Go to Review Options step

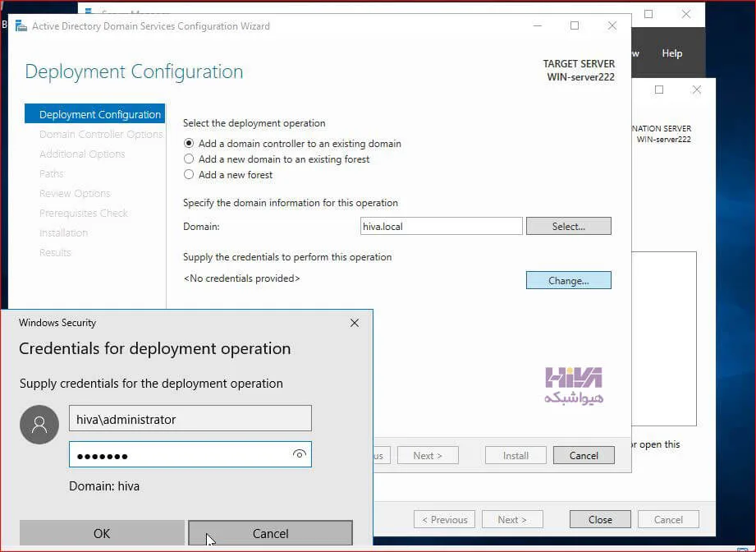pos(75,194)
